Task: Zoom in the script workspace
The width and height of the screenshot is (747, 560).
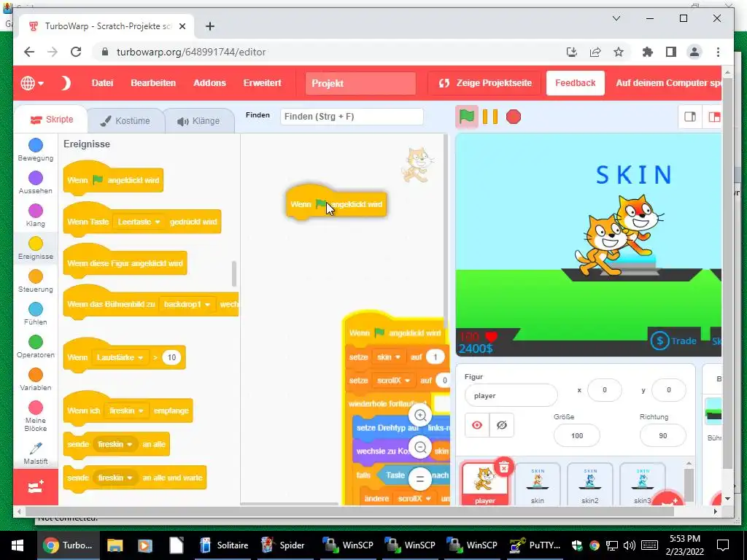Action: 420,415
